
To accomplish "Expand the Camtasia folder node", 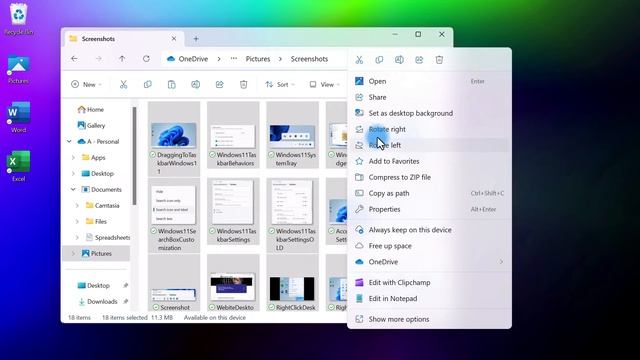I will (x=77, y=205).
